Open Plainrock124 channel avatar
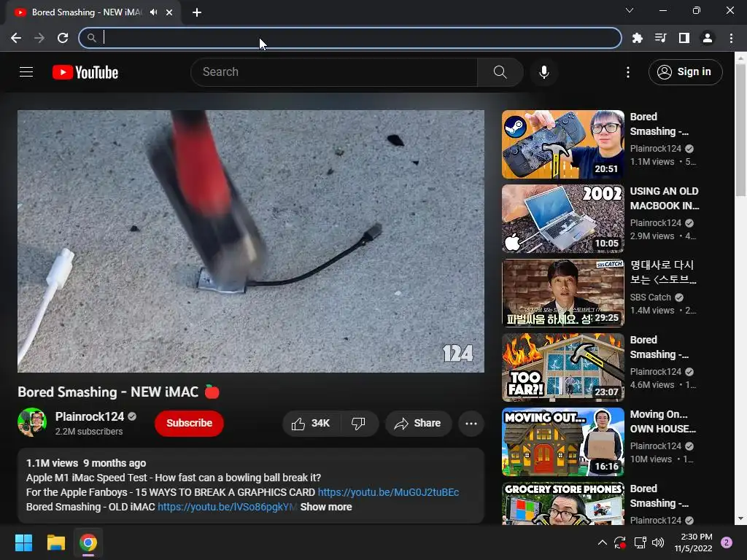Image resolution: width=747 pixels, height=560 pixels. [32, 422]
